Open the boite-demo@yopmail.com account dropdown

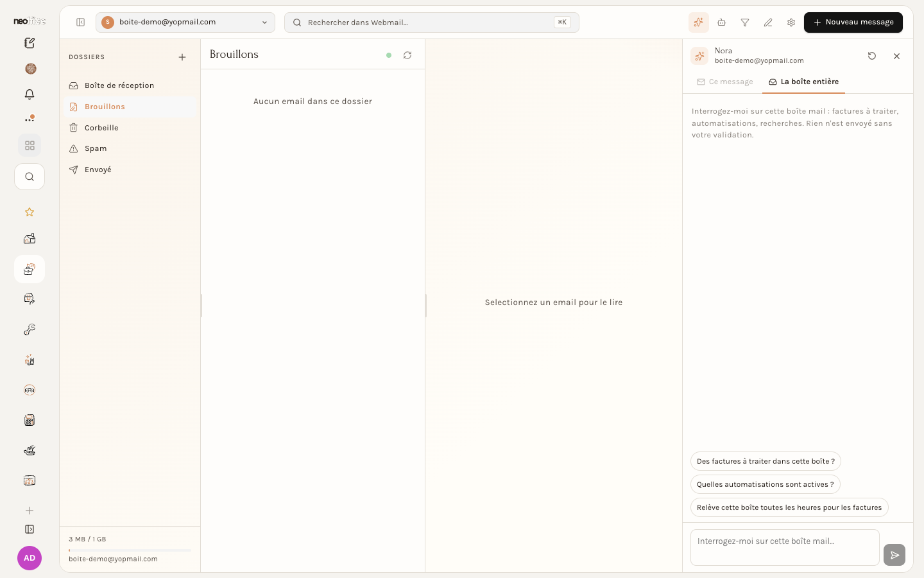185,22
